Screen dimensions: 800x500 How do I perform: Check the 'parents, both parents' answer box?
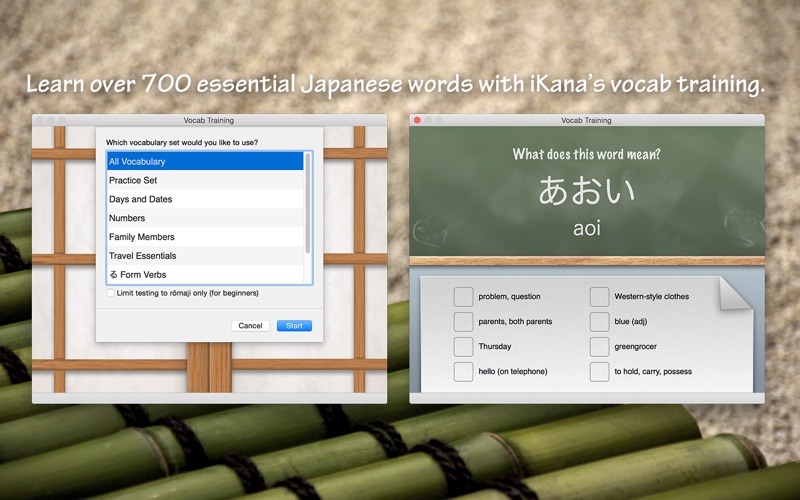[x=463, y=321]
